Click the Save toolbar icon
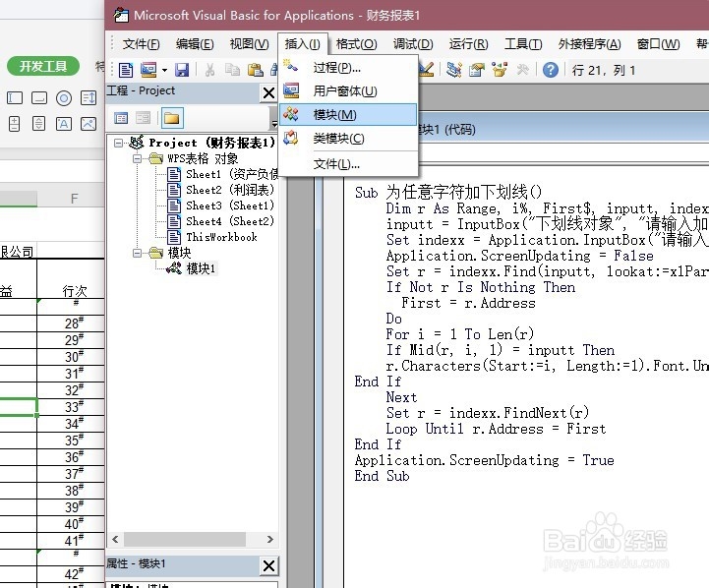This screenshot has width=709, height=588. [x=182, y=70]
